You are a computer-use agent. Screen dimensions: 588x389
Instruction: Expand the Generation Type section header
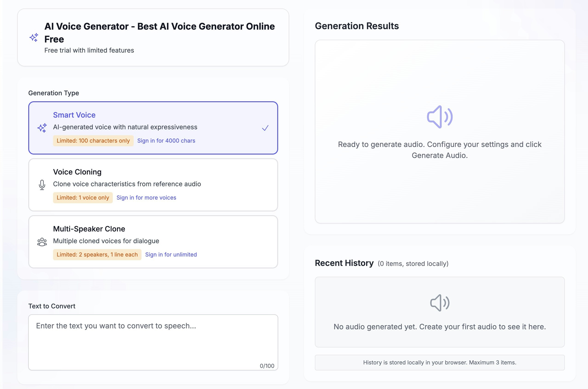tap(54, 93)
